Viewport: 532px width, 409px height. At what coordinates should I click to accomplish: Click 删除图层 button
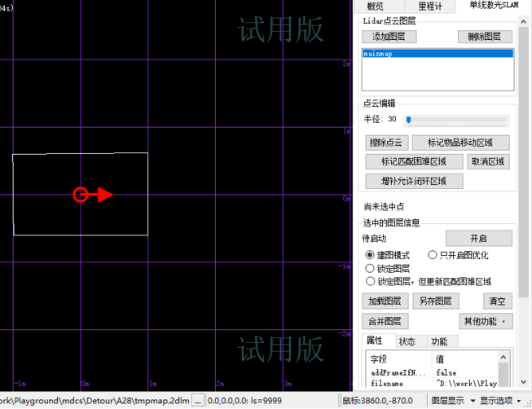(485, 37)
